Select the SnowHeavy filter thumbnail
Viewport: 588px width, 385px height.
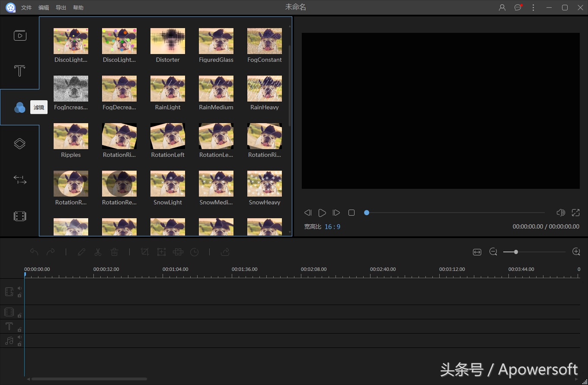(x=265, y=184)
